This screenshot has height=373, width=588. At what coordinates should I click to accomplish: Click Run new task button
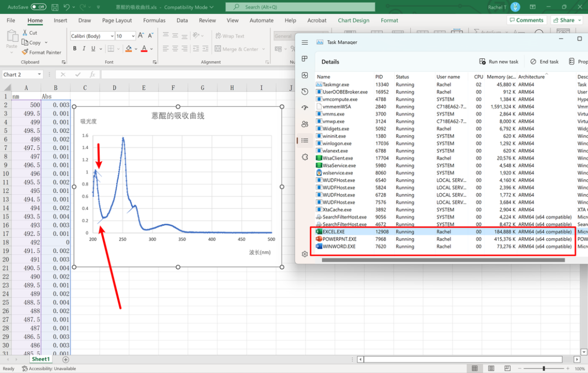pyautogui.click(x=499, y=62)
